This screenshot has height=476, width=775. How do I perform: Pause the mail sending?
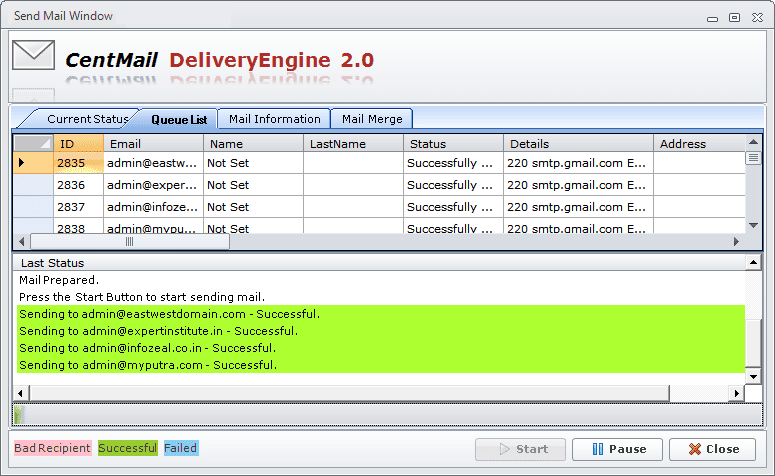[x=617, y=449]
